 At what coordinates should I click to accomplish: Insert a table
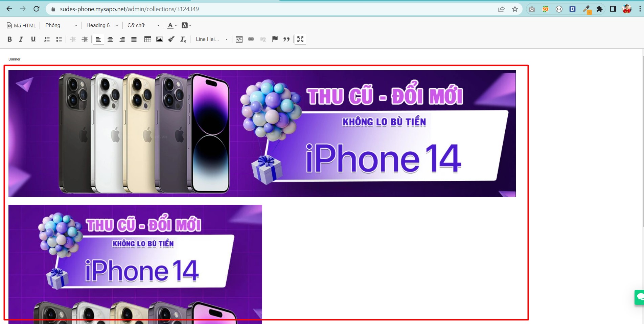click(x=148, y=39)
